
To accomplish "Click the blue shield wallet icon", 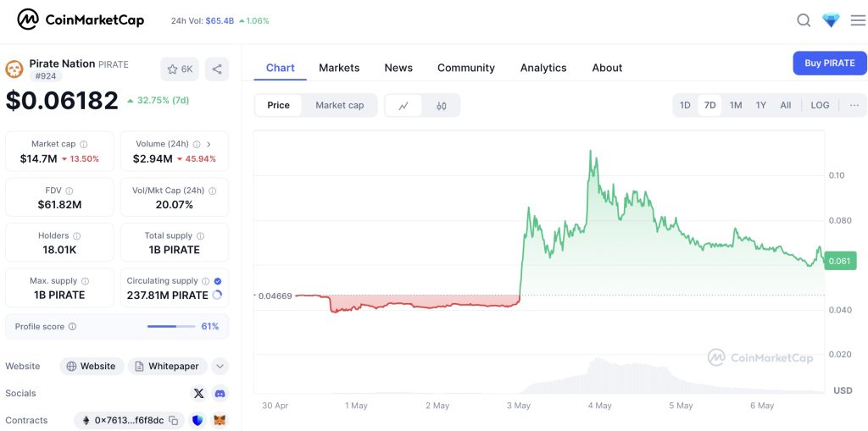I will 198,421.
